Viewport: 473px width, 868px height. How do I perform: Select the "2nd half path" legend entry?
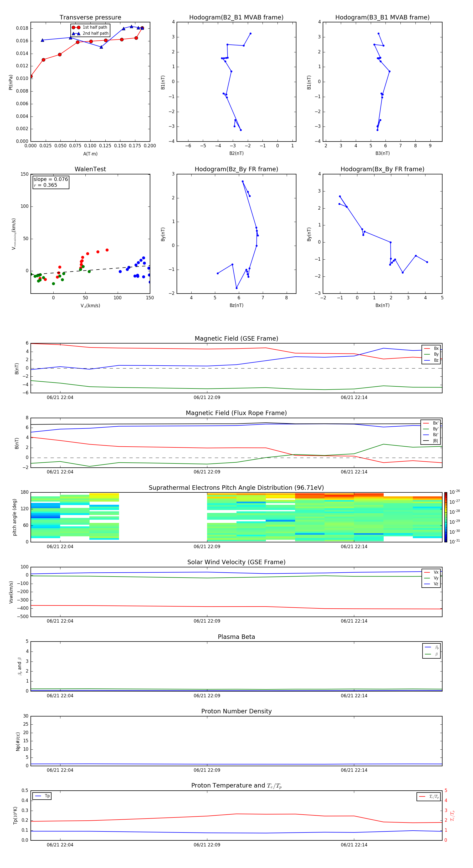click(90, 33)
